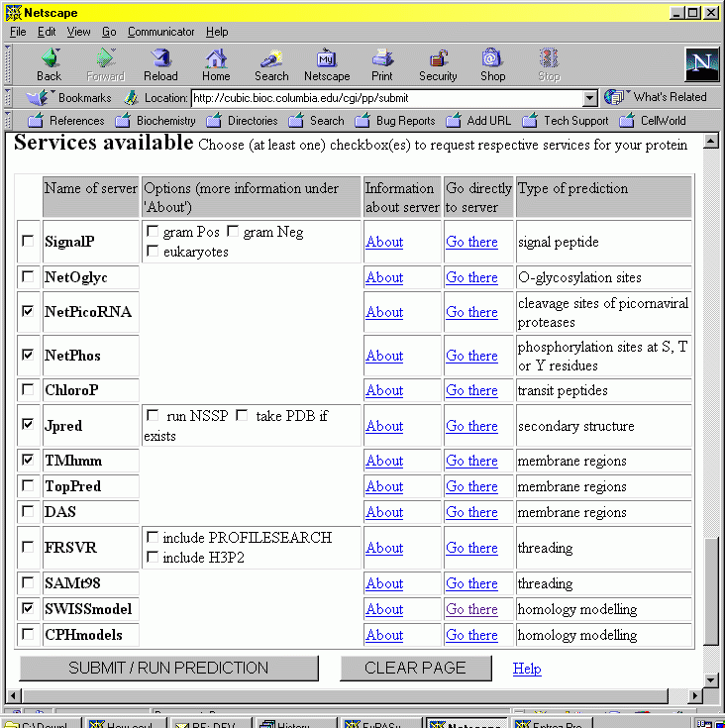Check the TopPred server checkbox
The image size is (725, 728).
[28, 485]
